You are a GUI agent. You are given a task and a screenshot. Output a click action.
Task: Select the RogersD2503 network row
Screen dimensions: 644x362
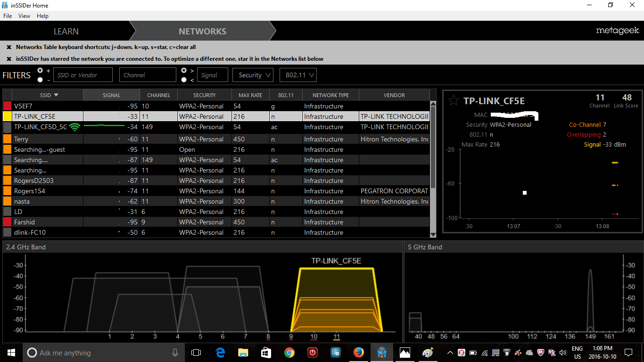(216, 181)
